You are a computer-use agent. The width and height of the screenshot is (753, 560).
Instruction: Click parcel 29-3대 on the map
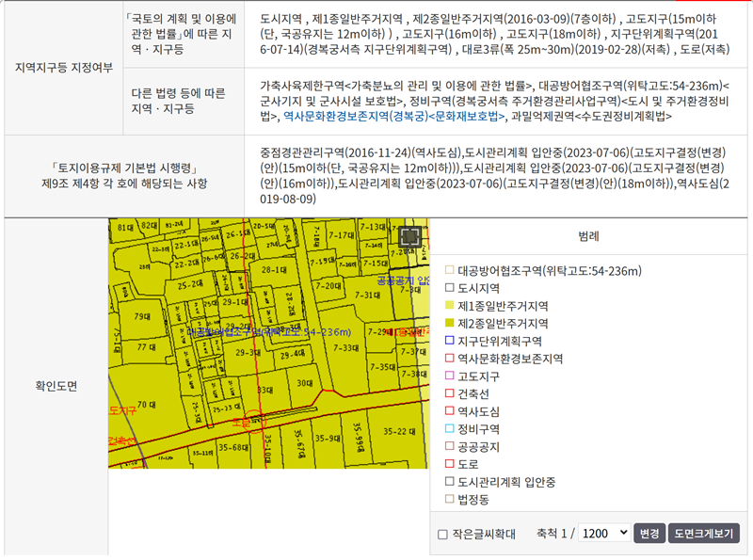(248, 353)
